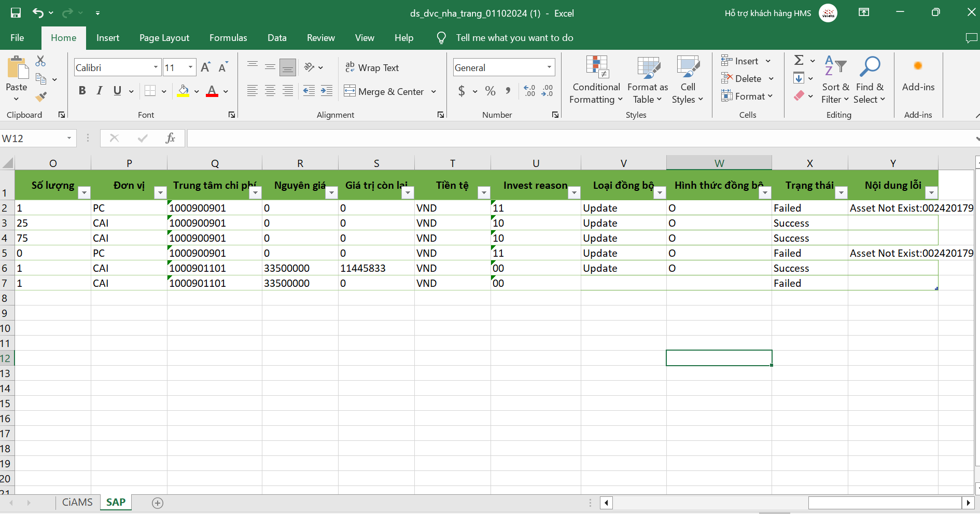Toggle Wrap Text on
Viewport: 980px width, 514px height.
tap(372, 68)
